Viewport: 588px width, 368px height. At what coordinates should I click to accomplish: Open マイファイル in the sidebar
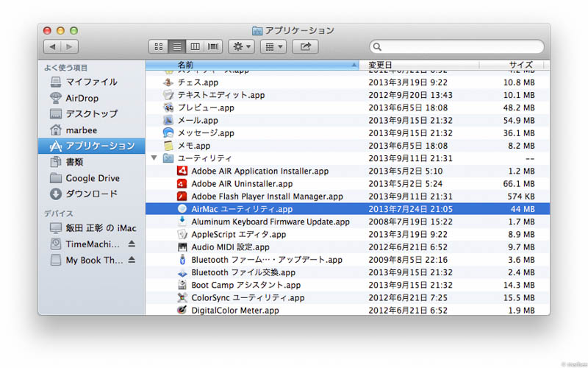(91, 82)
